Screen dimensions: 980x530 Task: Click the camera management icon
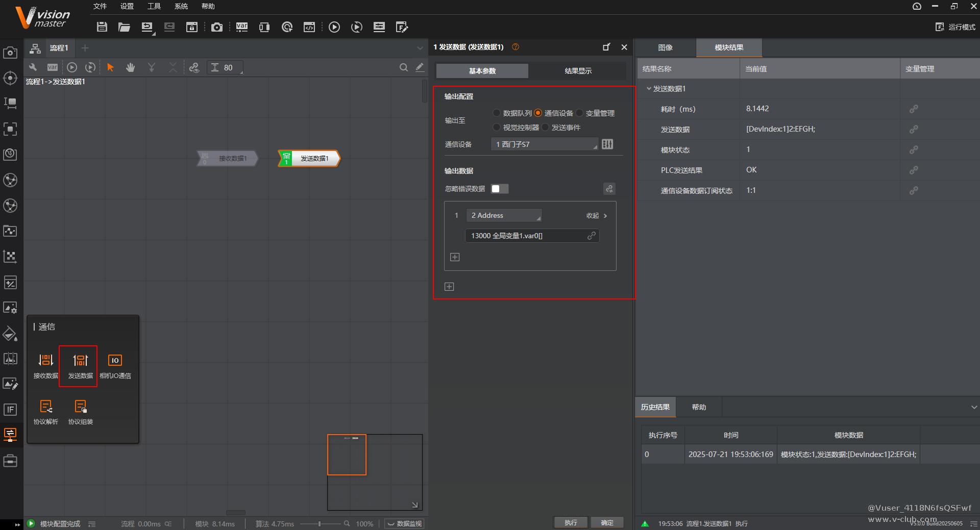pos(217,27)
